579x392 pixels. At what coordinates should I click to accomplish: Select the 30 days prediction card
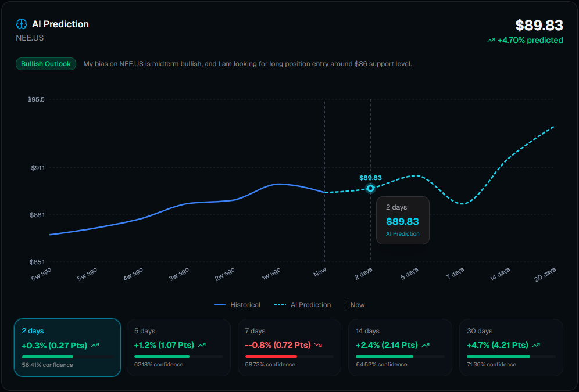pyautogui.click(x=511, y=346)
